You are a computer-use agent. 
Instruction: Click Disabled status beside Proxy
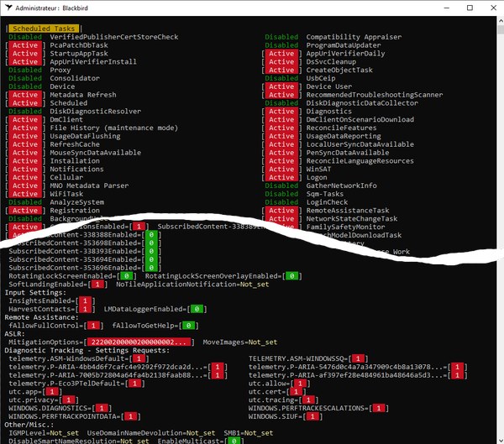click(x=25, y=70)
